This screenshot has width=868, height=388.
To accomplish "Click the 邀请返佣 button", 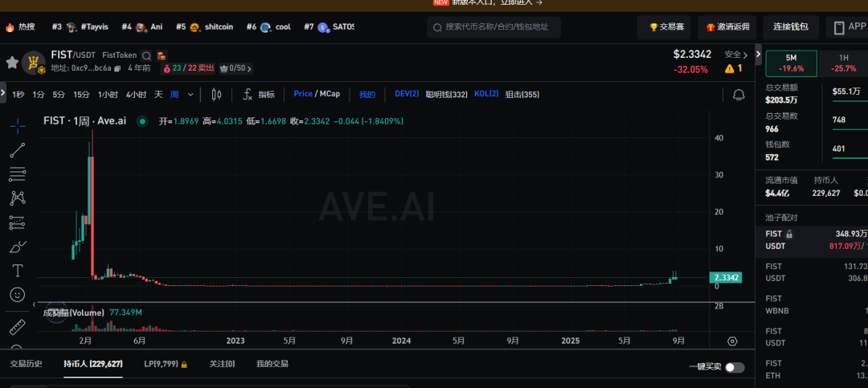I will click(x=727, y=27).
